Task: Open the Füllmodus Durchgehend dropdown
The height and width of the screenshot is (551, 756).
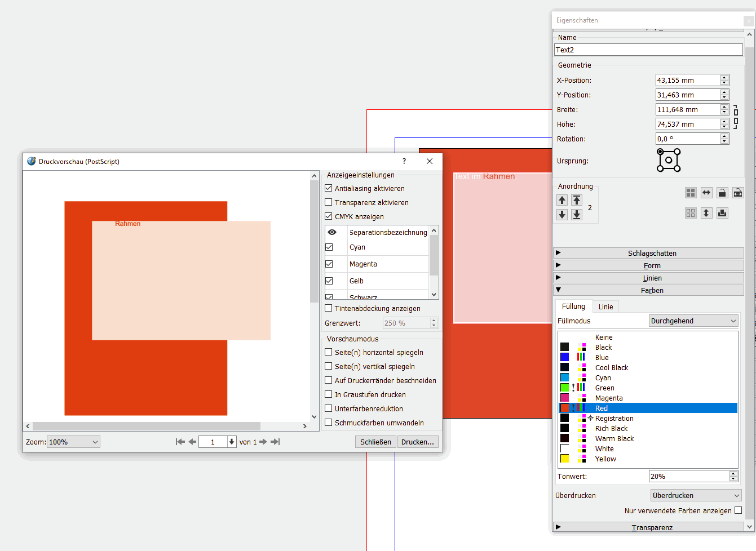Action: click(693, 321)
